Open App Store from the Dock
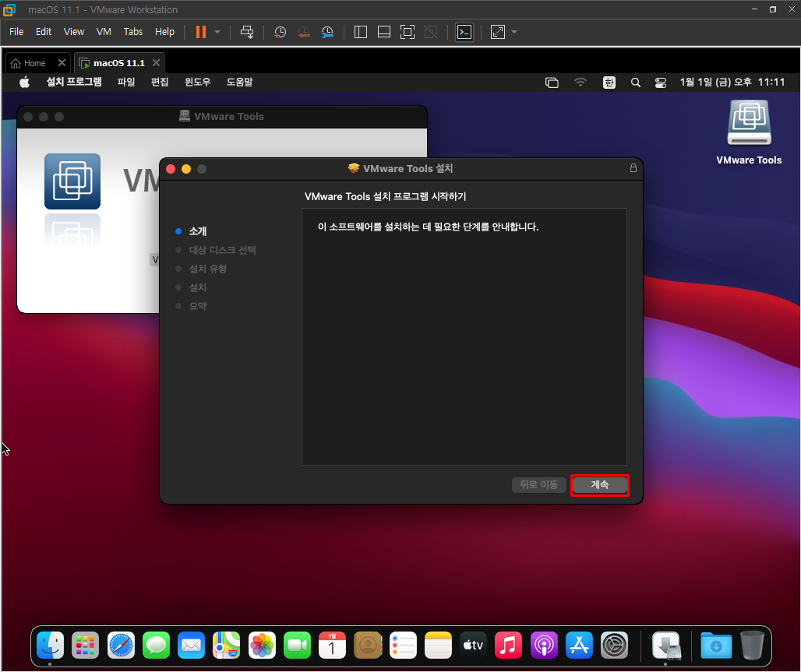The width and height of the screenshot is (801, 672). [579, 645]
